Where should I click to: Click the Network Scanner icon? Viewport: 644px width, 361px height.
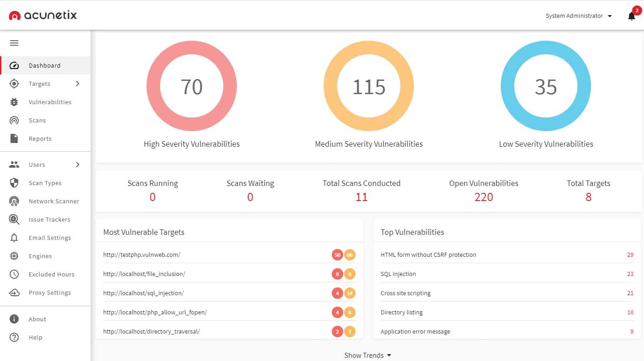point(14,201)
